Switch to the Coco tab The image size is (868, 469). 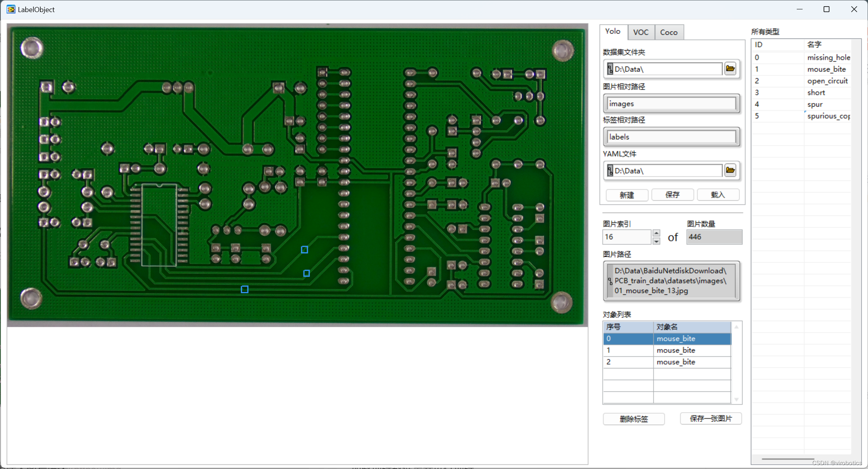tap(669, 32)
